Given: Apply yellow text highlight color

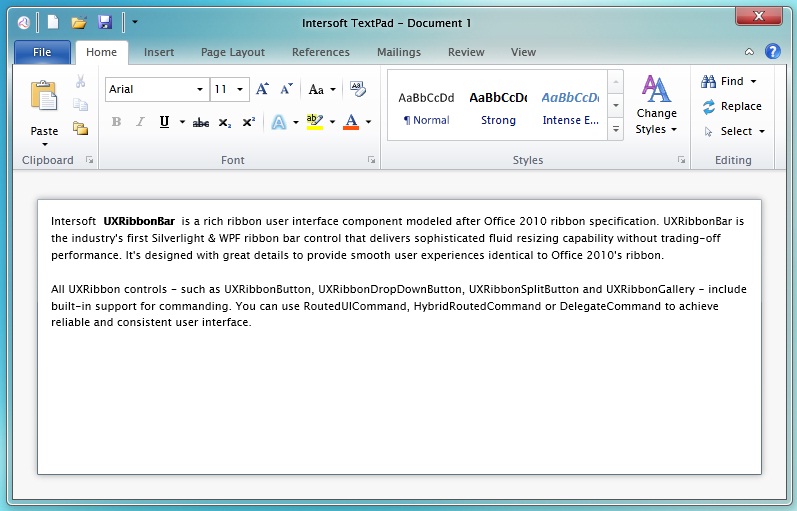Looking at the screenshot, I should tap(315, 122).
